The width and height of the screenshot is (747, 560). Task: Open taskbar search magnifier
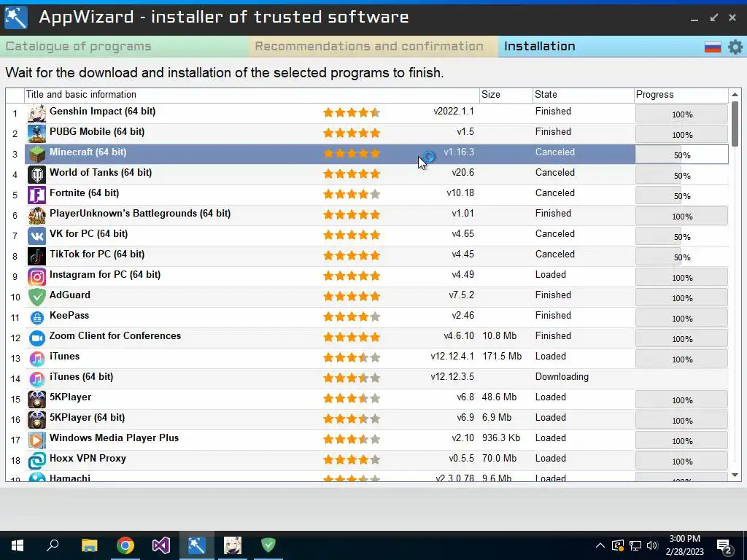click(53, 545)
